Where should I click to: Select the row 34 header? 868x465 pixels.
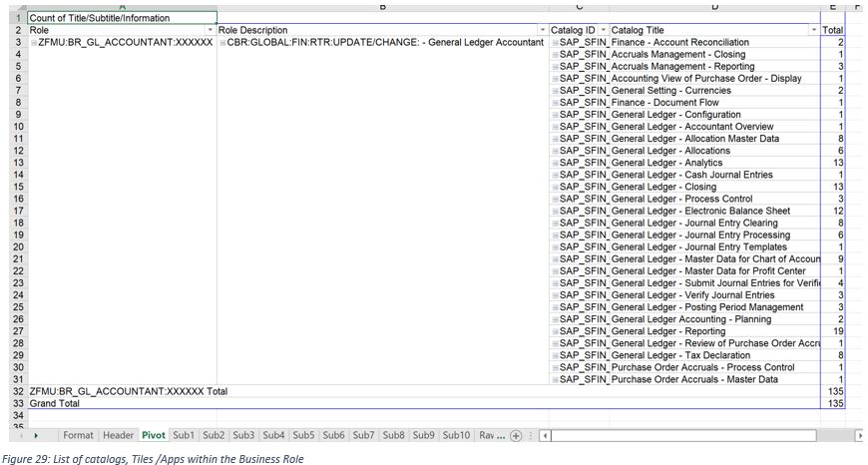click(x=18, y=416)
